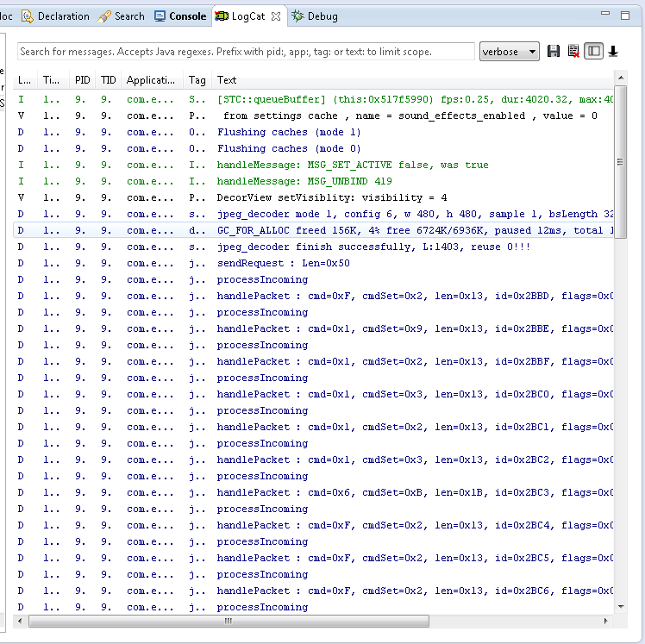Screen dimensions: 645x644
Task: Click the Application column header
Action: pos(152,80)
